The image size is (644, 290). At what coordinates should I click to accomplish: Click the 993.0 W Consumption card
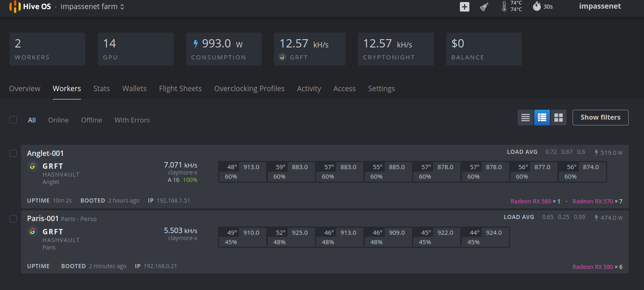click(224, 49)
